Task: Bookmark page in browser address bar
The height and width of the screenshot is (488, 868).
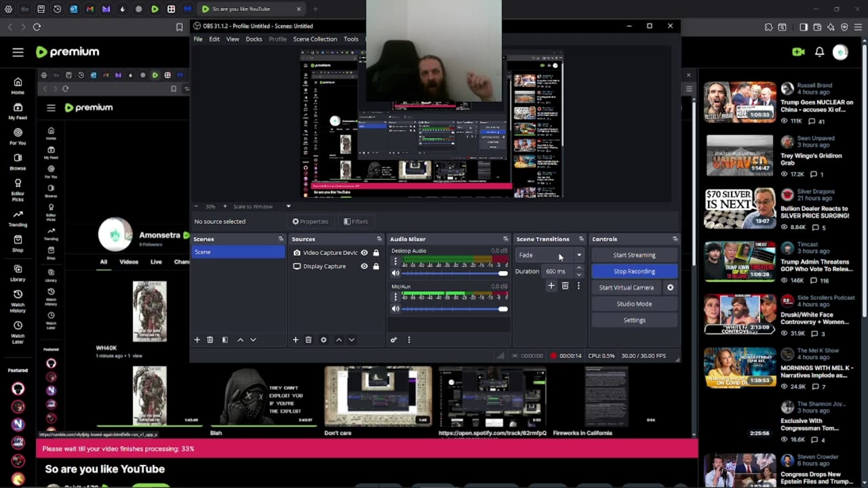Action: click(x=179, y=27)
